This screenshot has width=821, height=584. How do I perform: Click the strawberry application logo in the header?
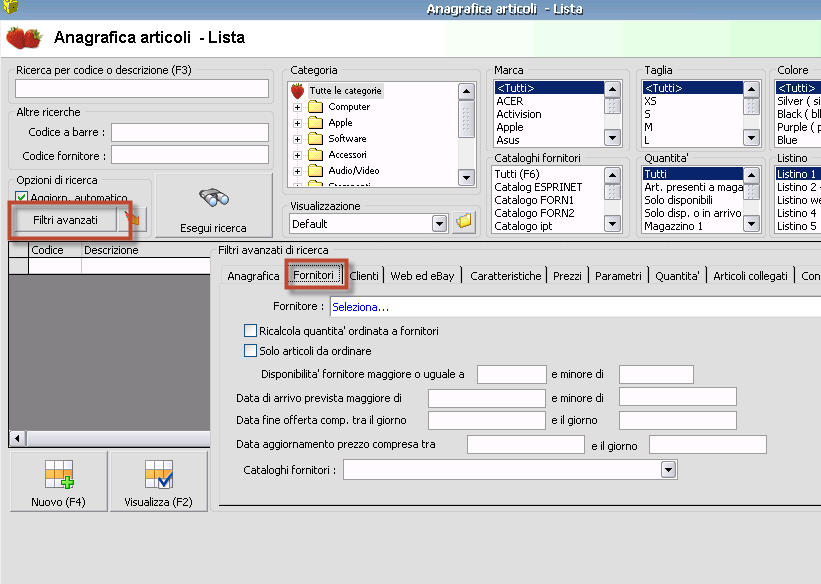click(x=24, y=37)
